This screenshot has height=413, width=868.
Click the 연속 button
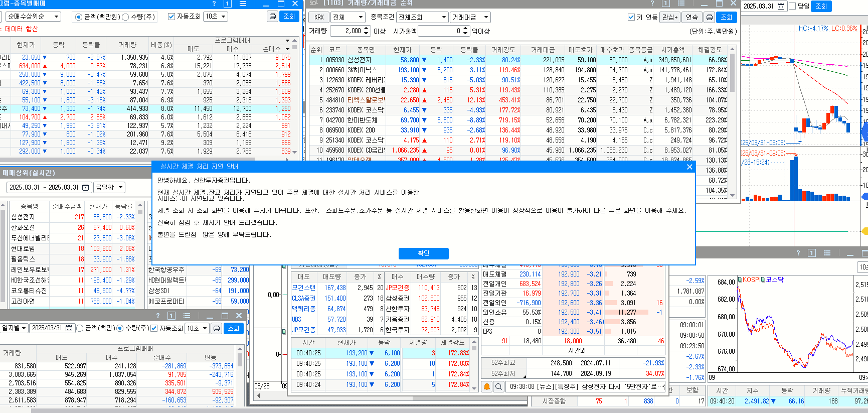click(x=692, y=17)
